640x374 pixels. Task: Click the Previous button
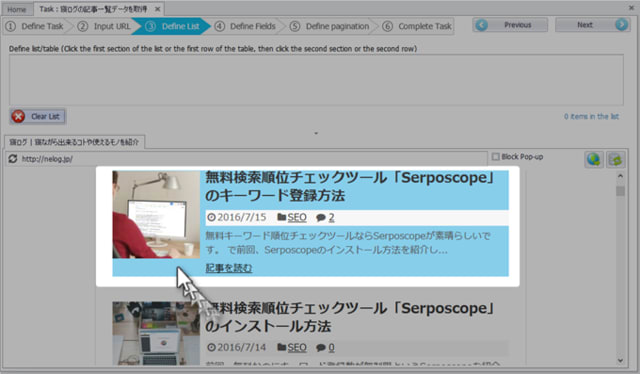[x=510, y=25]
